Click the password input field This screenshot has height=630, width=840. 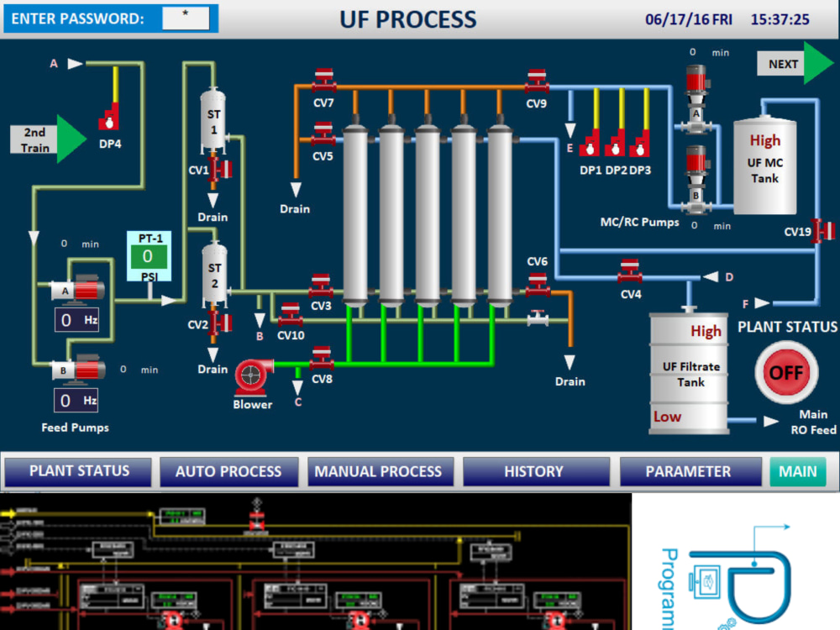[186, 18]
